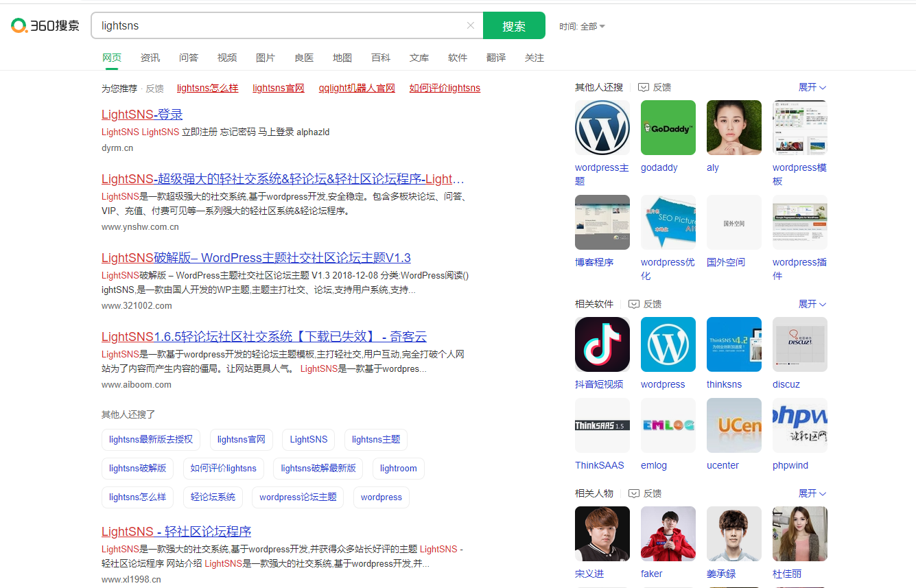Open the 国外空间 thumbnail
Screen dimensions: 916x588
point(734,222)
